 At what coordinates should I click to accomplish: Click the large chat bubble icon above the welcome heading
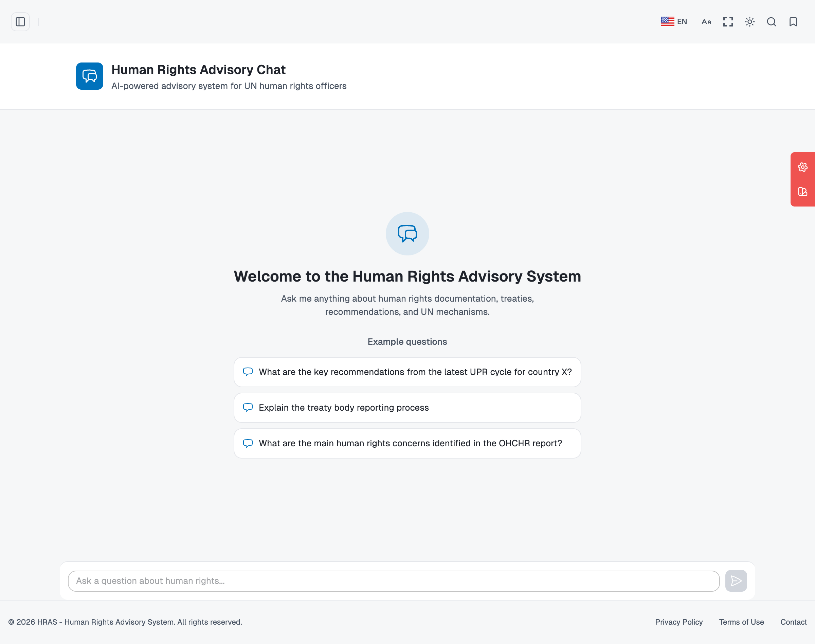pos(407,234)
